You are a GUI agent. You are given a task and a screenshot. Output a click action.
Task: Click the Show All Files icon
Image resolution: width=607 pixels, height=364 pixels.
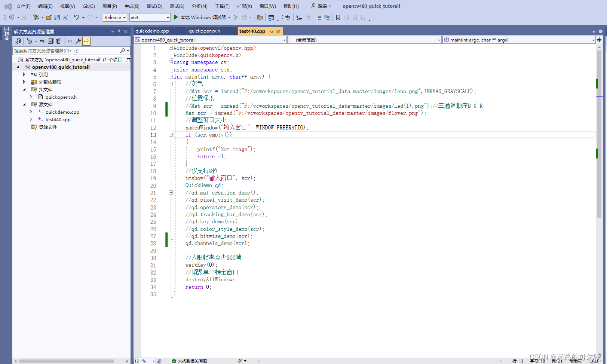pyautogui.click(x=59, y=41)
